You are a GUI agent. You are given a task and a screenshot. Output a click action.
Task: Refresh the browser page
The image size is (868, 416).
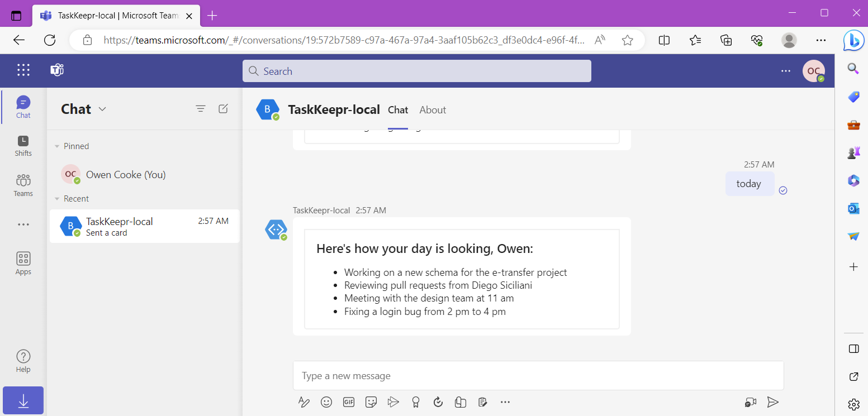50,40
